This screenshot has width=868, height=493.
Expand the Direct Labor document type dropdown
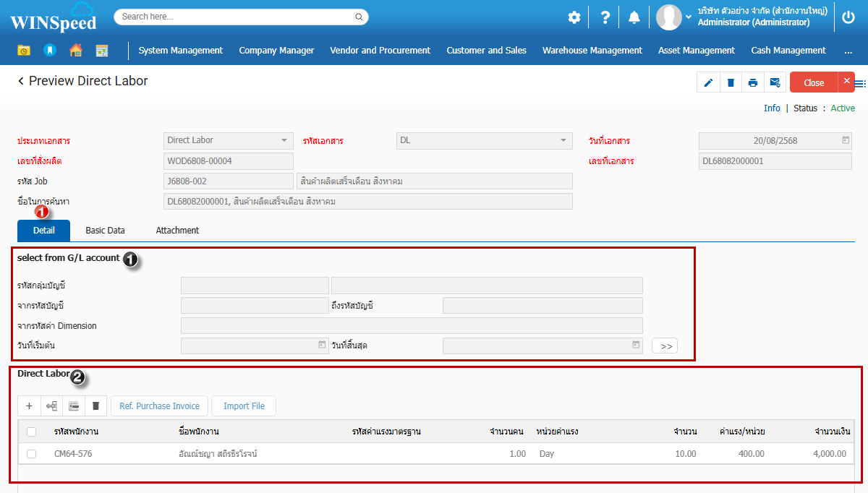[284, 140]
